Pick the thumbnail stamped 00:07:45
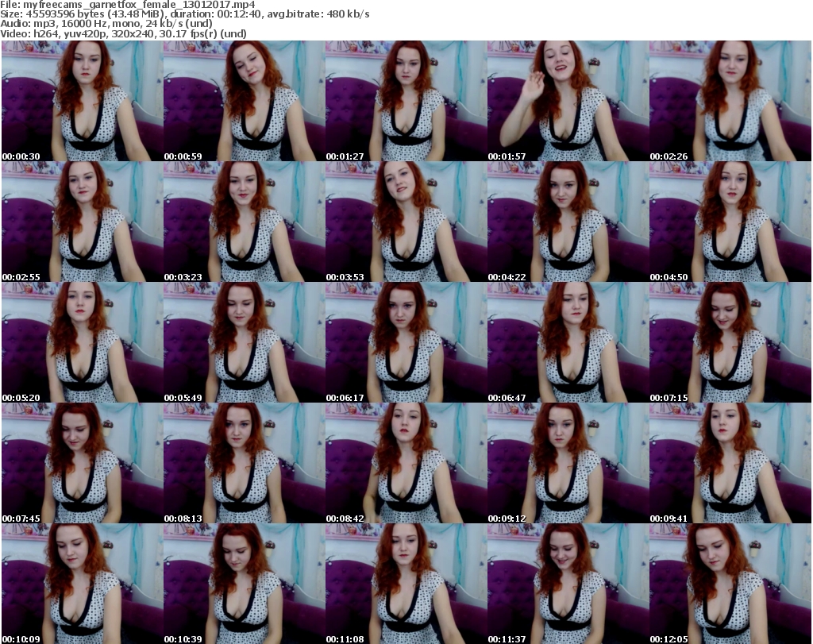 82,463
